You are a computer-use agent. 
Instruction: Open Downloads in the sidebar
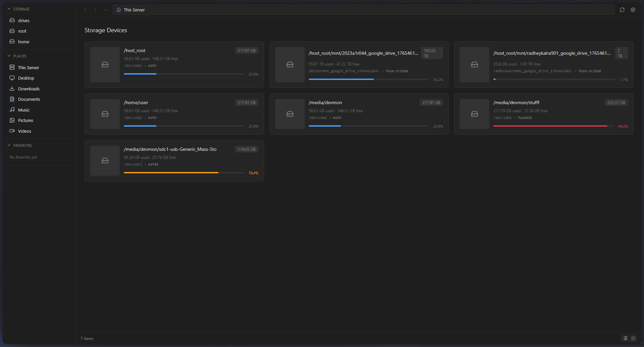coord(29,89)
